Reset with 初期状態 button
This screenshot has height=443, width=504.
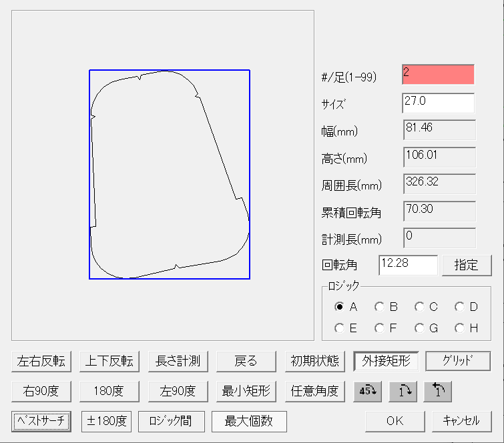pos(315,362)
